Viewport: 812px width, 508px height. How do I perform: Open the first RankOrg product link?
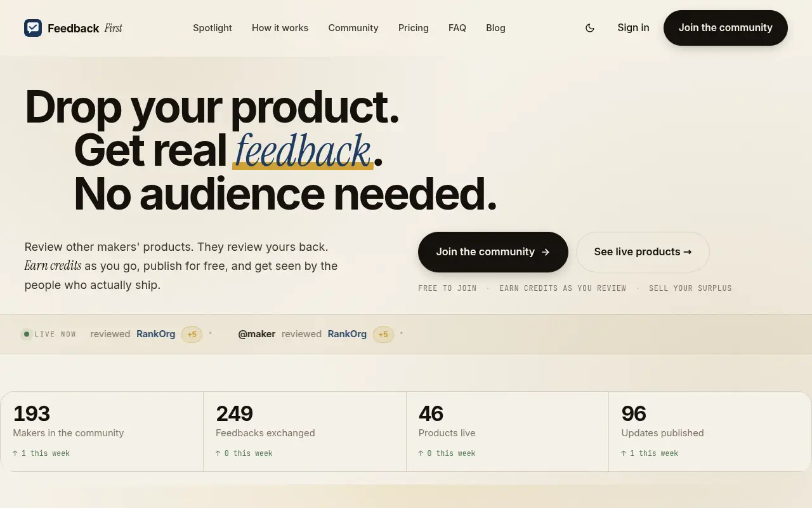[155, 334]
